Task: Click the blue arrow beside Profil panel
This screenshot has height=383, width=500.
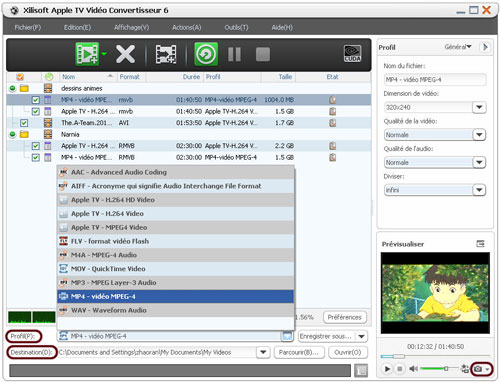Action: (485, 47)
